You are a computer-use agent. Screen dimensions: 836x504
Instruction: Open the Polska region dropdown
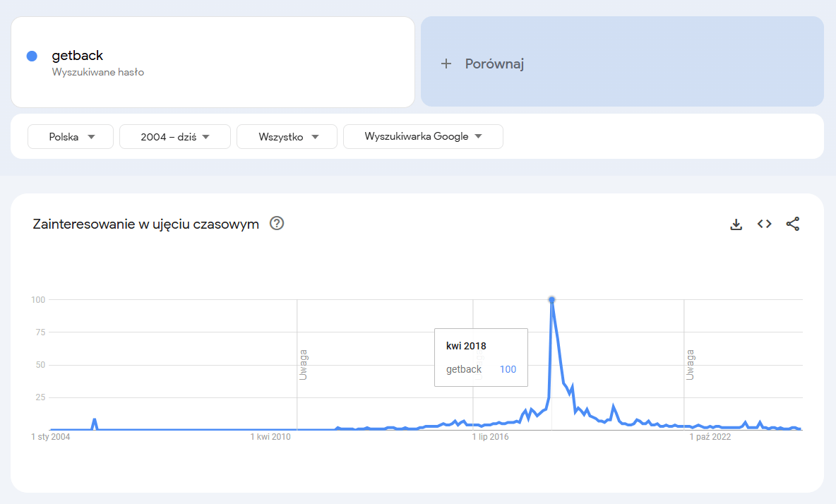point(71,137)
